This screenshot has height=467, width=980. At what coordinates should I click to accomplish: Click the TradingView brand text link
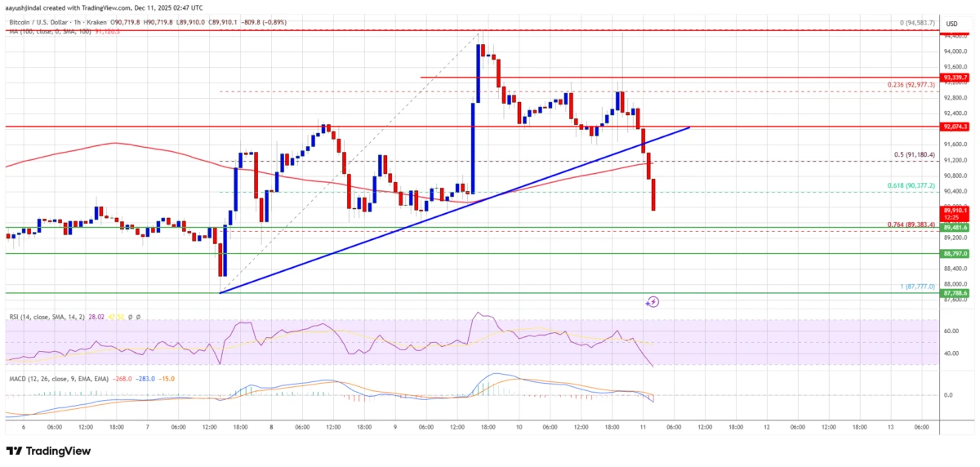point(60,451)
